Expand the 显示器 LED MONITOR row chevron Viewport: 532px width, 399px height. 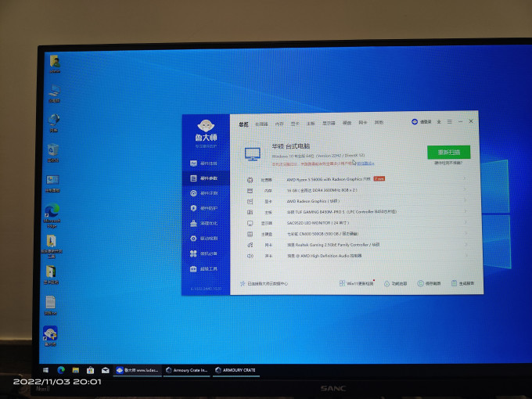point(465,222)
